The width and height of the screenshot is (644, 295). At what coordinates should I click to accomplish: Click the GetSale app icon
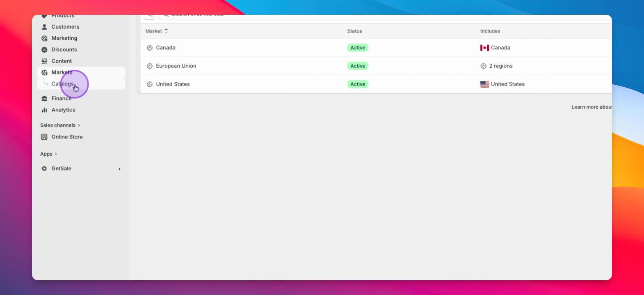point(44,169)
